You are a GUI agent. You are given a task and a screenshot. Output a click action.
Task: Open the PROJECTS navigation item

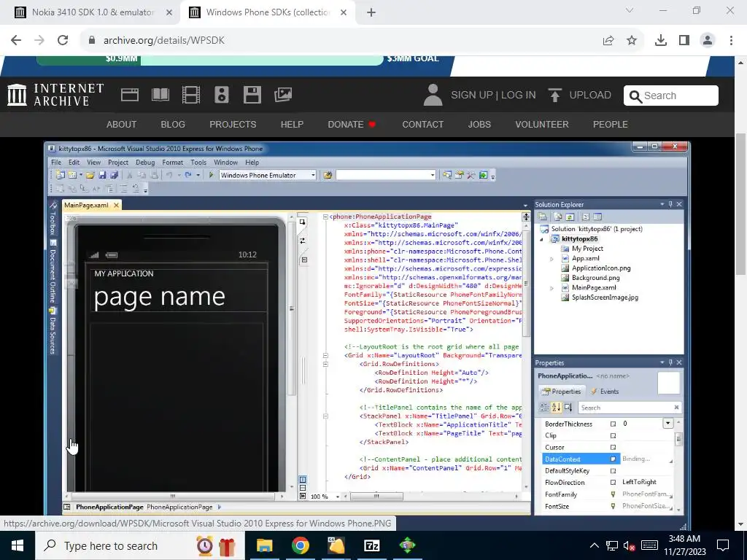click(x=233, y=124)
